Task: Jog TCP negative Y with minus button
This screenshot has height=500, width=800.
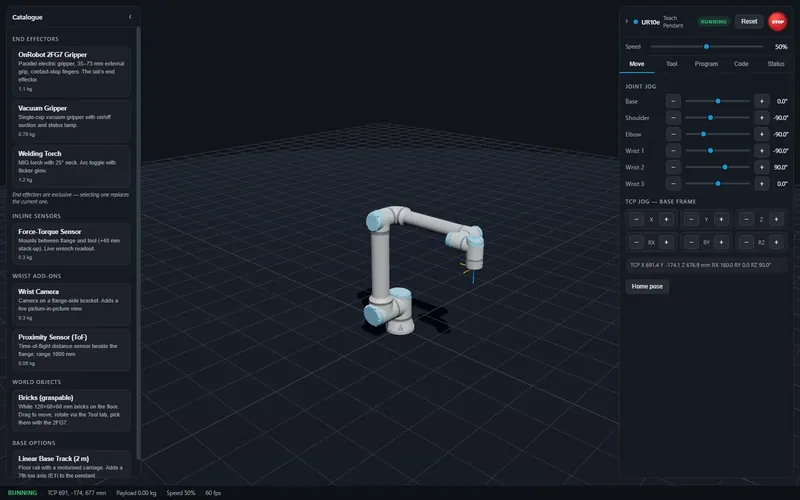Action: (691, 219)
